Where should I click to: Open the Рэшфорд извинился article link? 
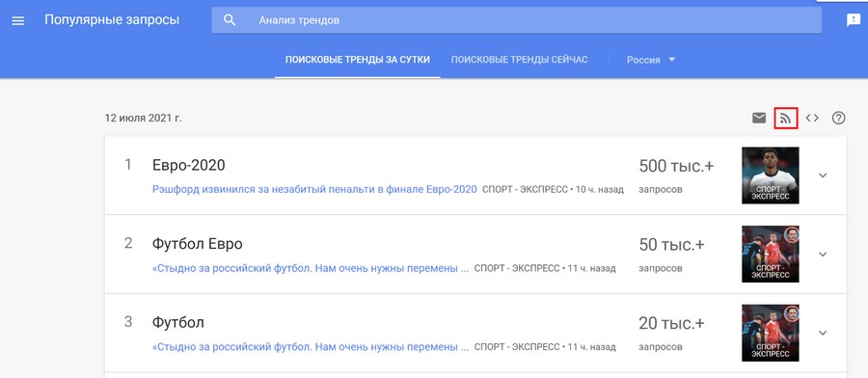314,189
